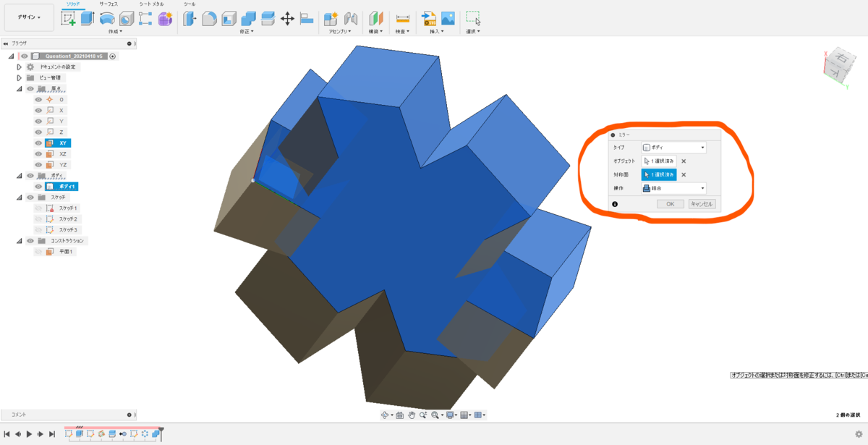Toggle visibility of ボディ1
This screenshot has width=868, height=445.
click(x=39, y=186)
